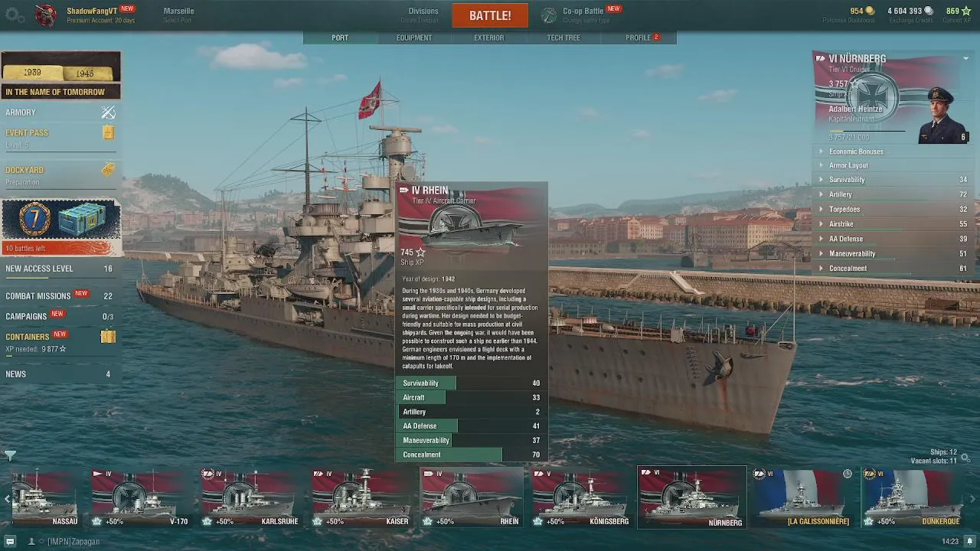
Task: Start with the BATTLE! button
Action: [490, 15]
